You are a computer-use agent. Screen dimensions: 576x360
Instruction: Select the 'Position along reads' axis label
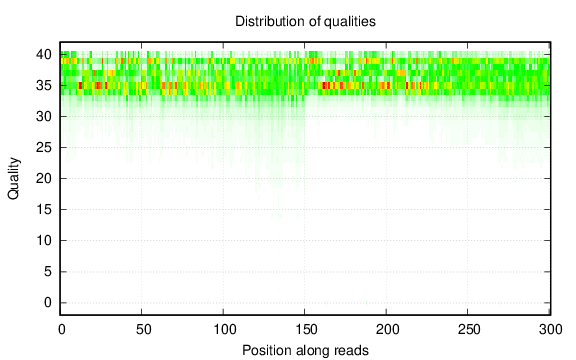pos(305,350)
